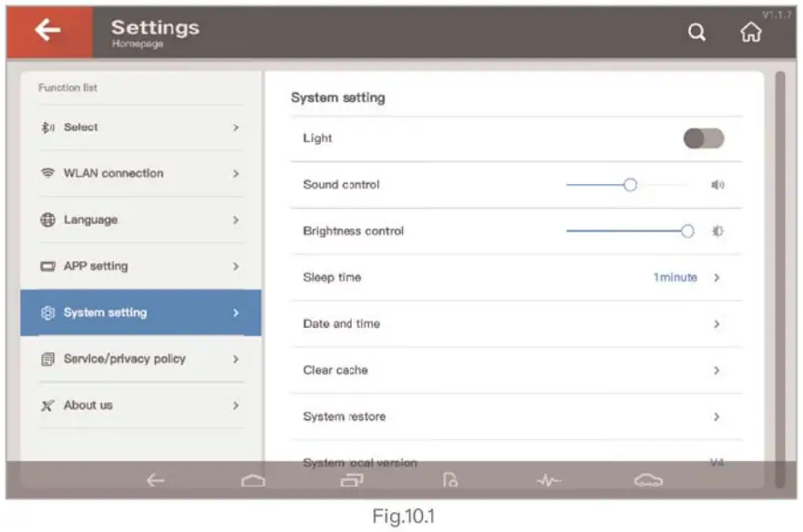Open the Language menu item
The width and height of the screenshot is (803, 532).
click(141, 220)
